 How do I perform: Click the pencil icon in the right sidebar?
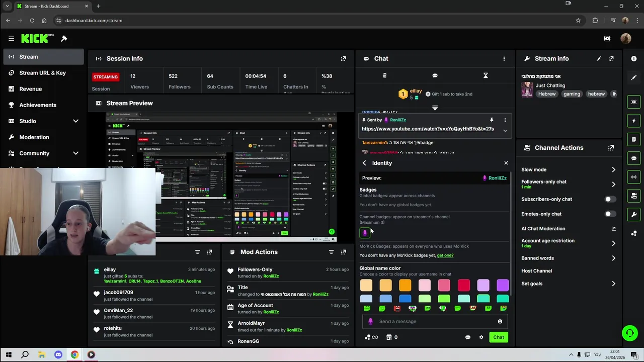point(633,77)
